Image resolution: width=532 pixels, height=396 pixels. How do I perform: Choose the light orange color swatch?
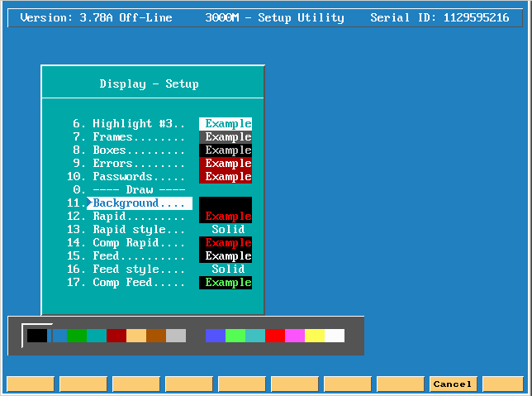click(136, 336)
